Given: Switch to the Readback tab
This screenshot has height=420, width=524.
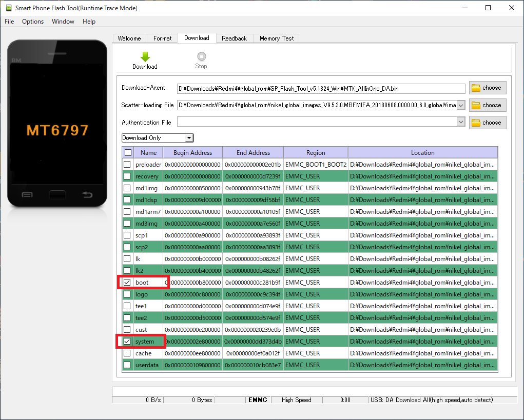Looking at the screenshot, I should (234, 38).
